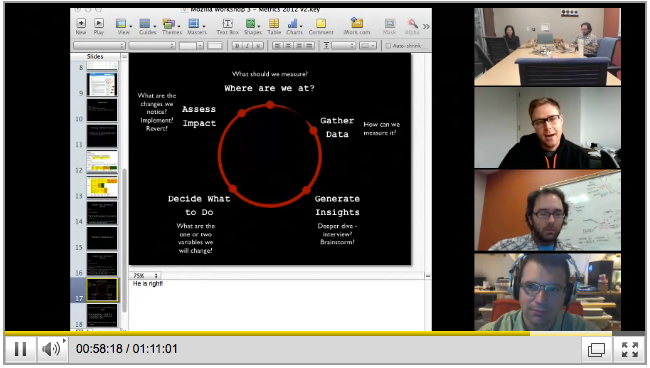This screenshot has height=368, width=650.
Task: Open the font family dropdown
Action: [99, 46]
